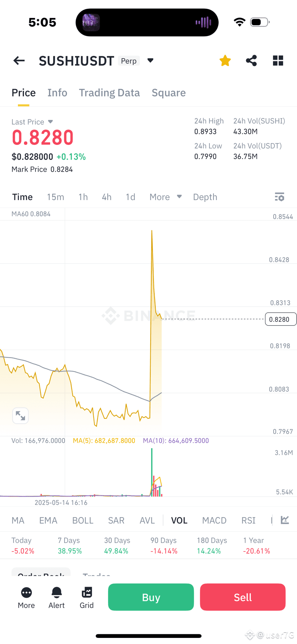Open the Alert bell icon

pos(57,598)
